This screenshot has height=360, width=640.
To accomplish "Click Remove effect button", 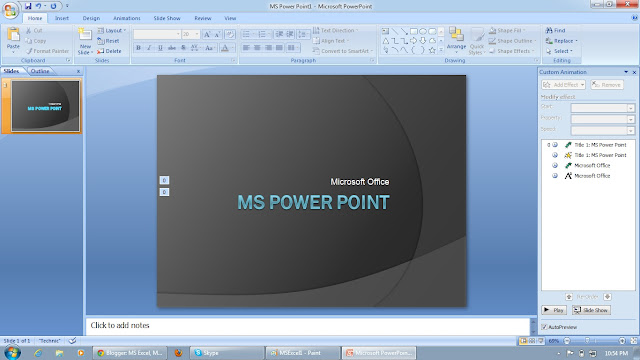I will point(607,84).
